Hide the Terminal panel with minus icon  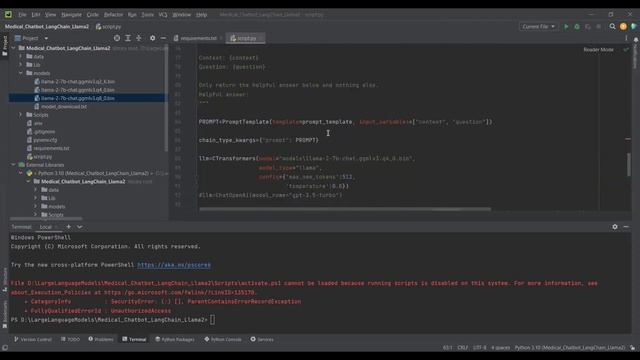[x=626, y=227]
